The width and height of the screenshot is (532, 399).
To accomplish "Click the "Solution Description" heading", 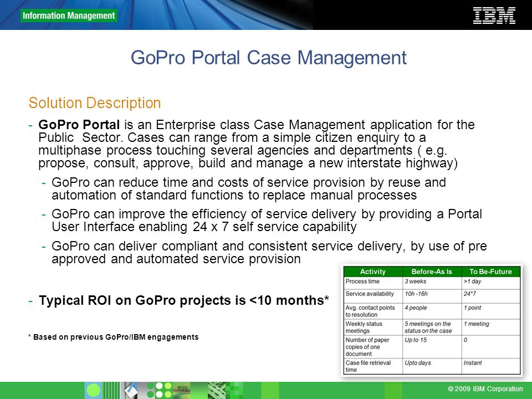I will [95, 103].
